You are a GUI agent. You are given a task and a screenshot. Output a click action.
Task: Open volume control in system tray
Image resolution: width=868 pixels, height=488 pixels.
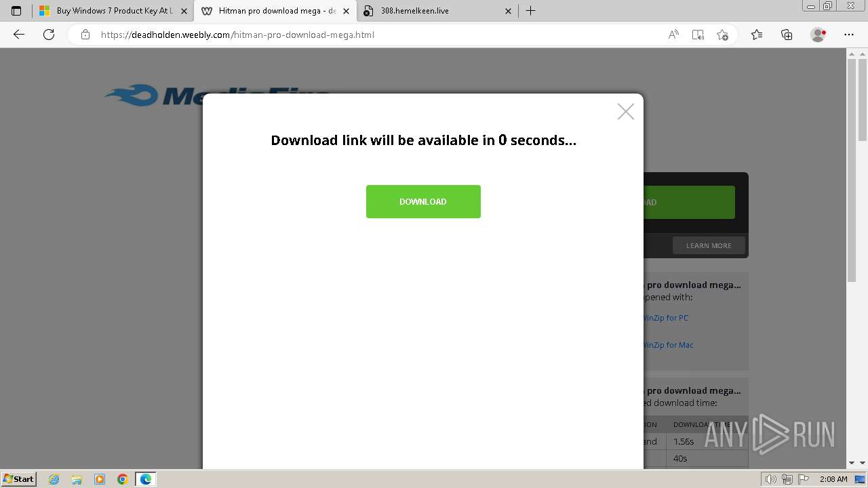771,479
